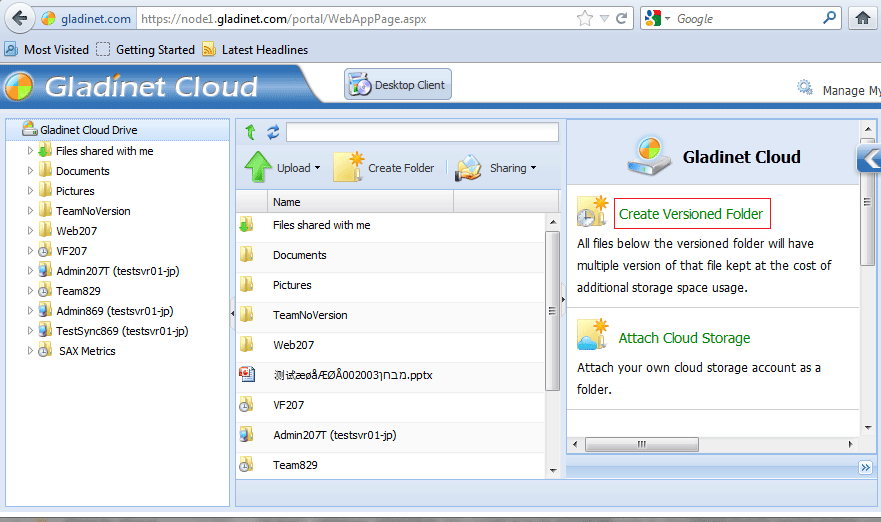Click the Gladinet Cloud logo
Viewport: 881px width, 522px height.
[130, 87]
